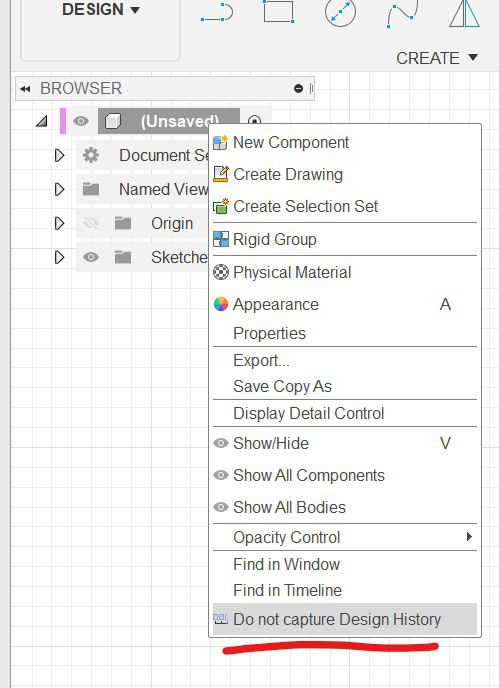
Task: Open Appearance color wheel option
Action: (x=221, y=304)
